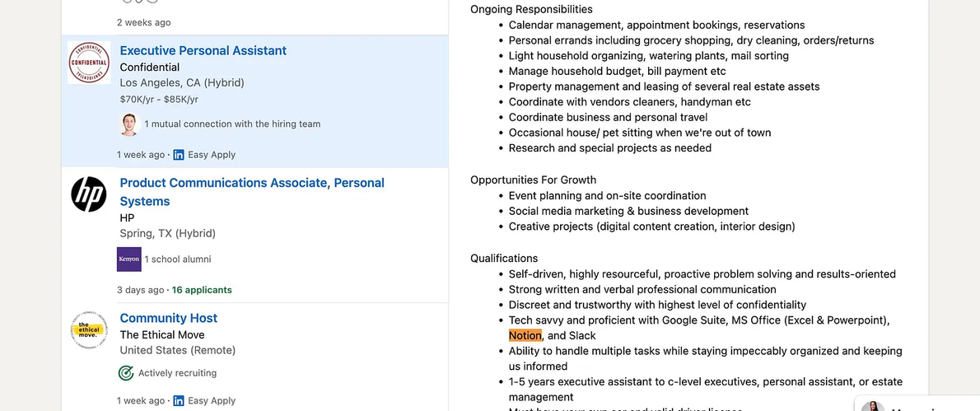Click the mutual connection profile photo
980x411 pixels.
click(x=128, y=124)
